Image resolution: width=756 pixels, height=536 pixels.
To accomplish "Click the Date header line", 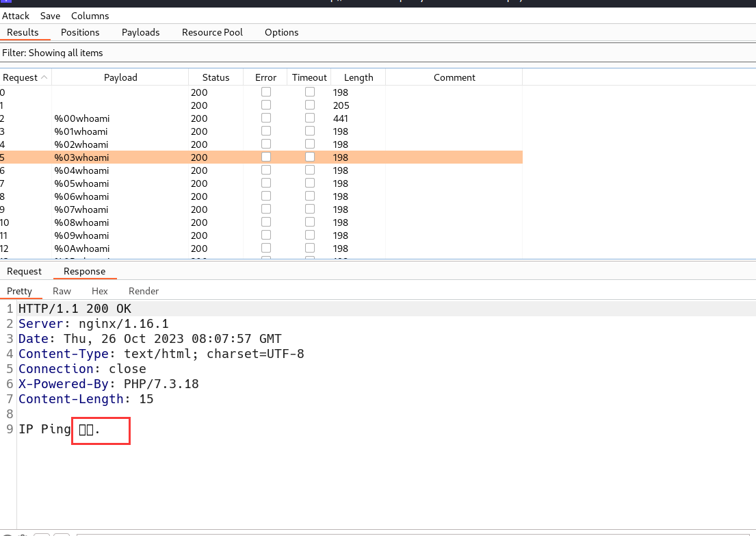I will 150,339.
